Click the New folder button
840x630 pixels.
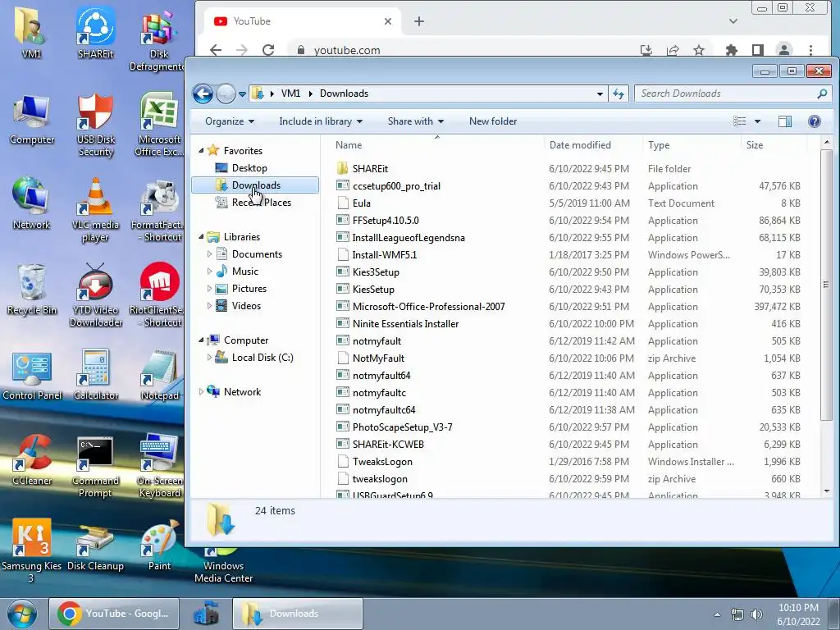(493, 121)
